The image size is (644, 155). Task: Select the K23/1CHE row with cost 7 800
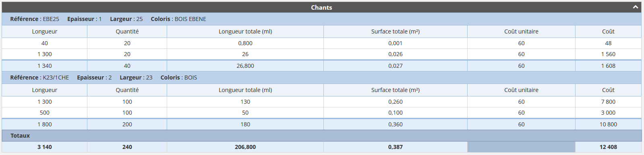click(x=321, y=102)
